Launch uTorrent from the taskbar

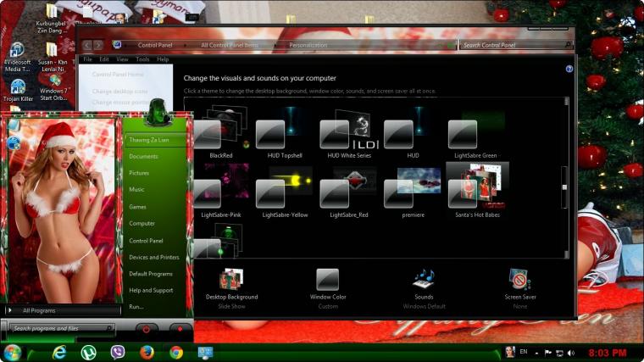pos(88,353)
